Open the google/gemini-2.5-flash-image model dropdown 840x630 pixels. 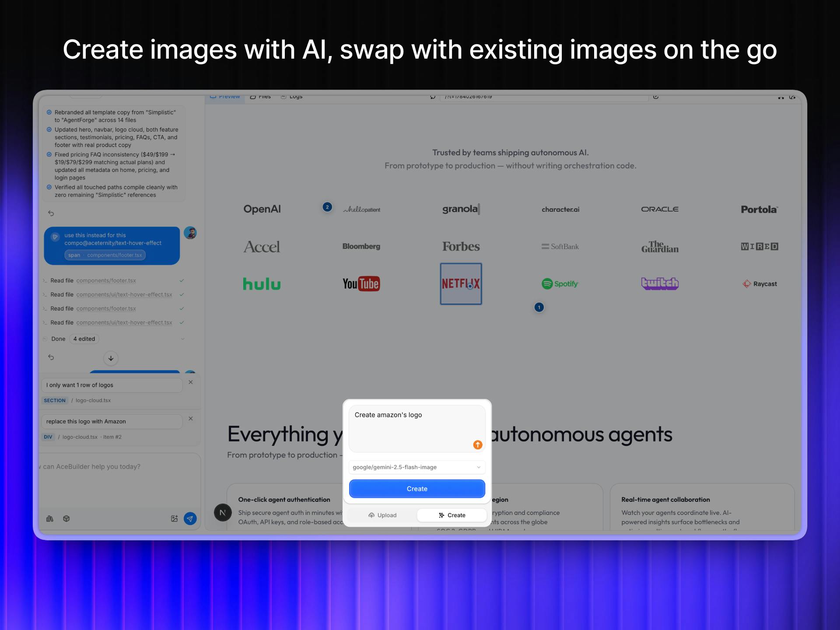click(417, 467)
